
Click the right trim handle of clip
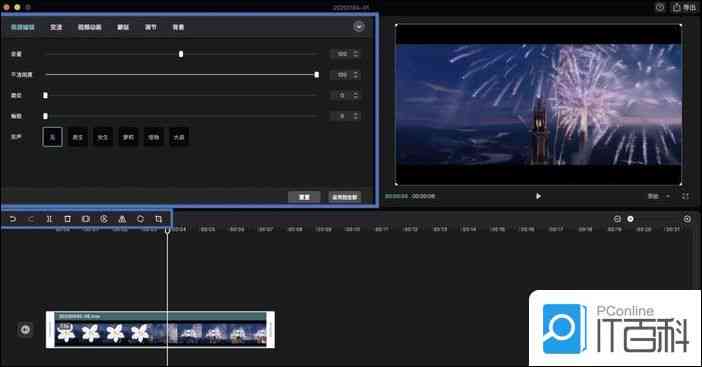[x=270, y=330]
